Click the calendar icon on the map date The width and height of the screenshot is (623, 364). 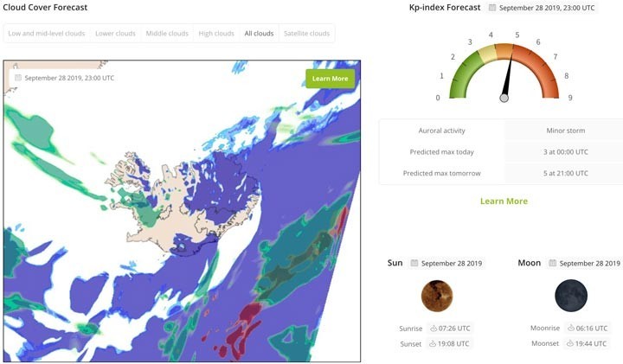coord(17,78)
